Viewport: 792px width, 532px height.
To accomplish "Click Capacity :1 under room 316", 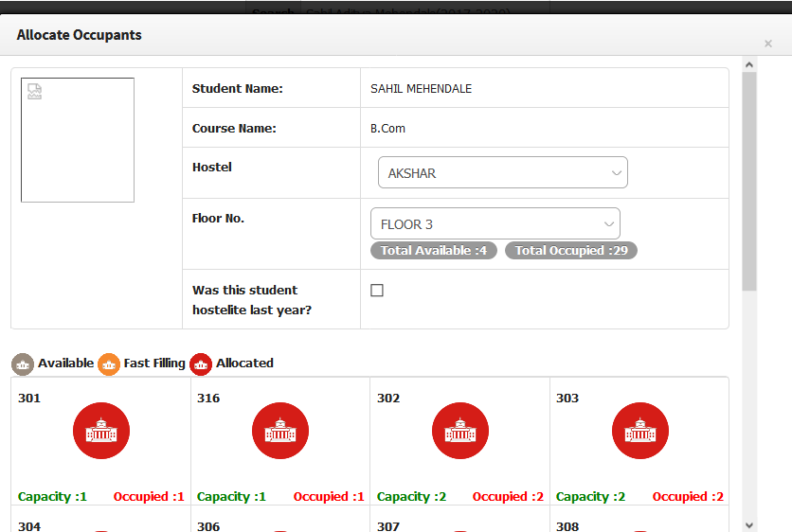I will [231, 497].
